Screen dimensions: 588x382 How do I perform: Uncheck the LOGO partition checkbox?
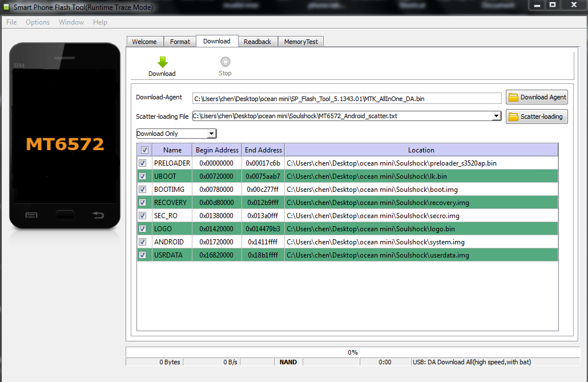[x=143, y=229]
